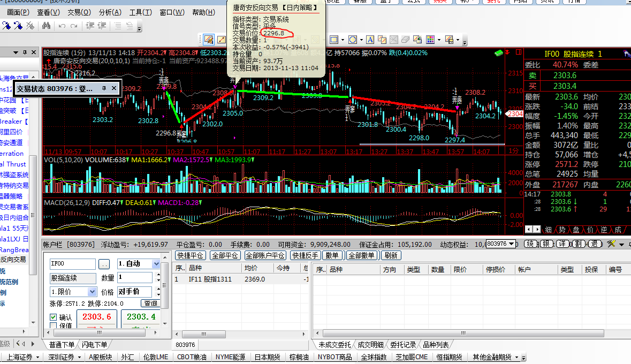Open the color grid palette icon
The width and height of the screenshot is (631, 364).
pos(430,40)
